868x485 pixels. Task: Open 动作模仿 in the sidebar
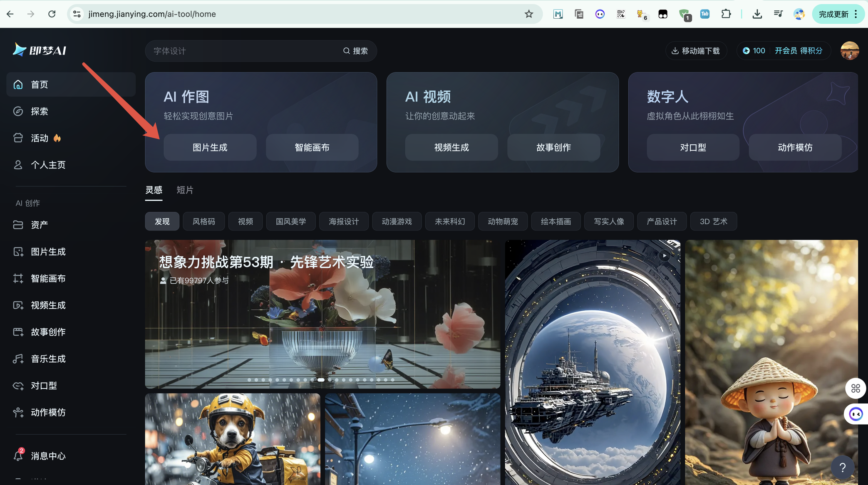point(48,412)
